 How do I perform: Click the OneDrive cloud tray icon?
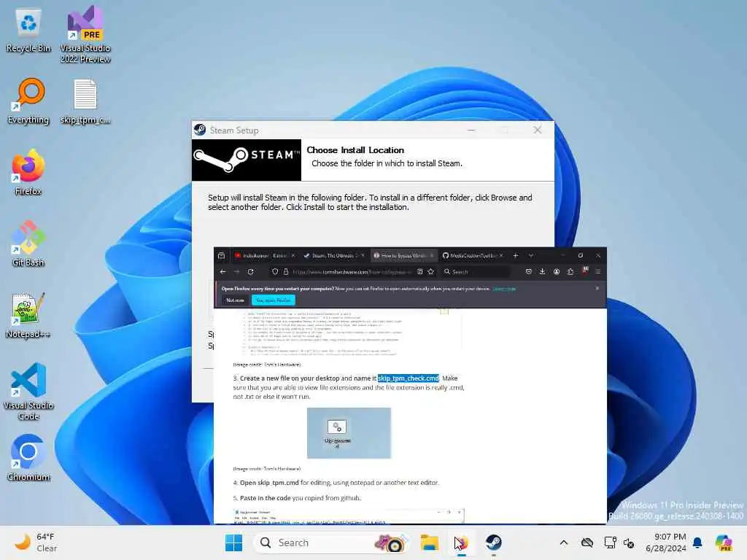[587, 542]
